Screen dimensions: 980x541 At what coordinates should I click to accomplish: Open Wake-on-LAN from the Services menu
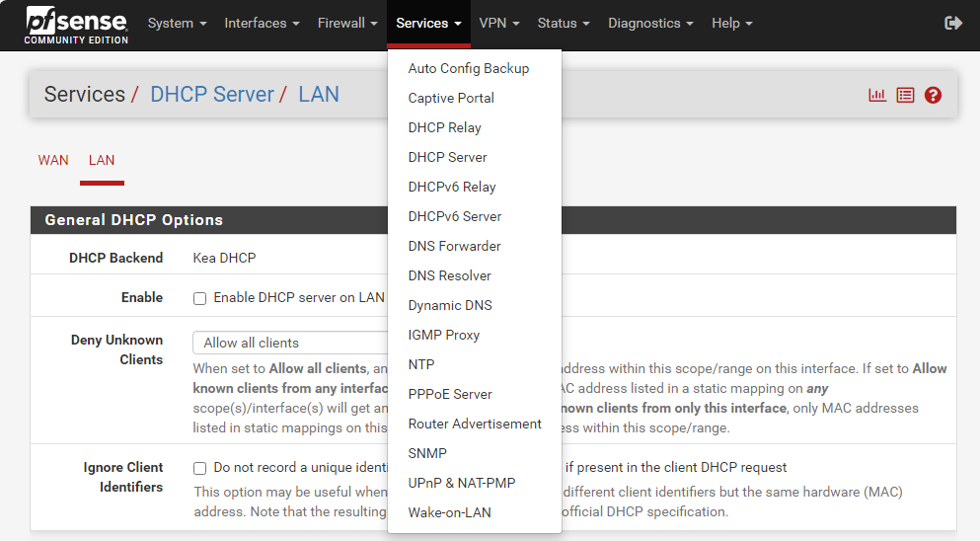click(449, 512)
